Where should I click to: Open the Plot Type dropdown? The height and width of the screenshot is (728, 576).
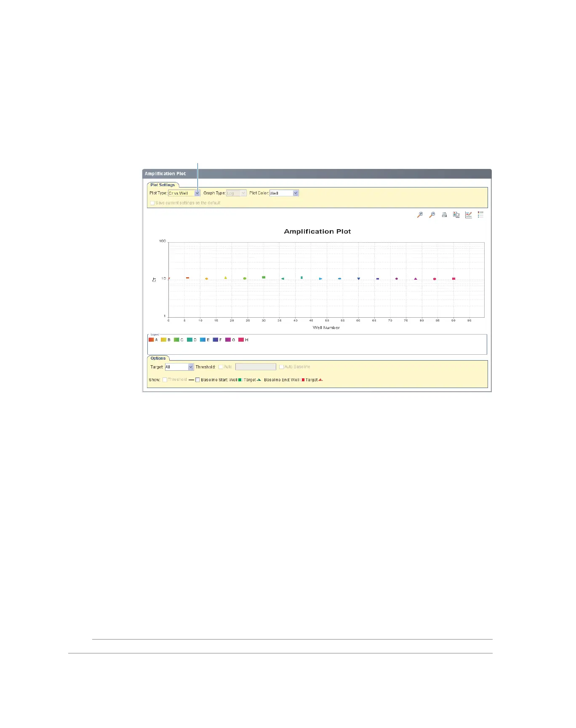point(184,193)
